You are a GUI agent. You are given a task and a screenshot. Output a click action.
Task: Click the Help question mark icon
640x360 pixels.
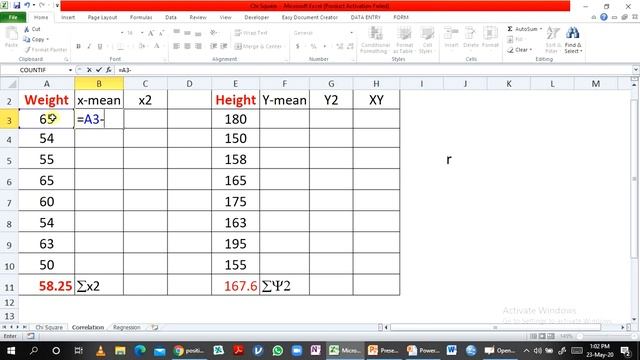[x=604, y=17]
